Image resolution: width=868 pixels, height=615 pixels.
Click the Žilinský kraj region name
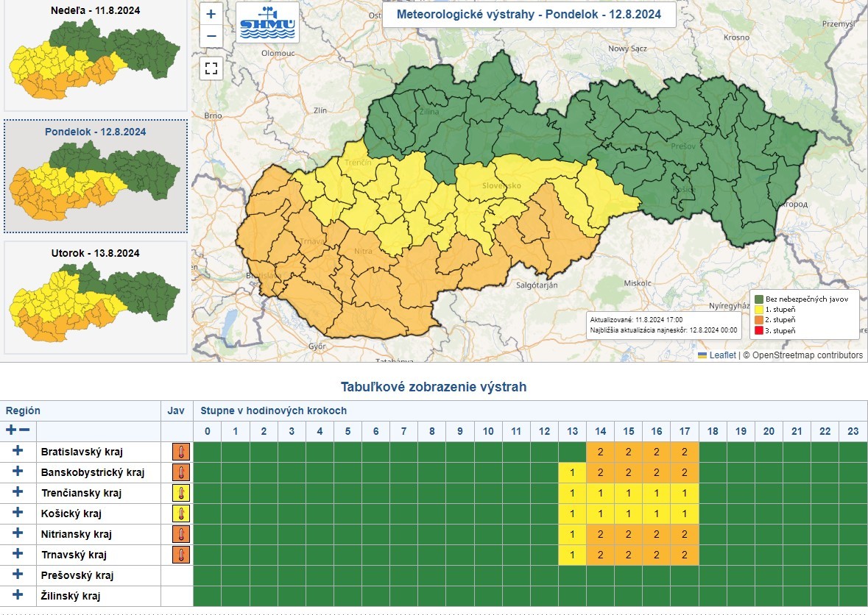click(x=70, y=596)
